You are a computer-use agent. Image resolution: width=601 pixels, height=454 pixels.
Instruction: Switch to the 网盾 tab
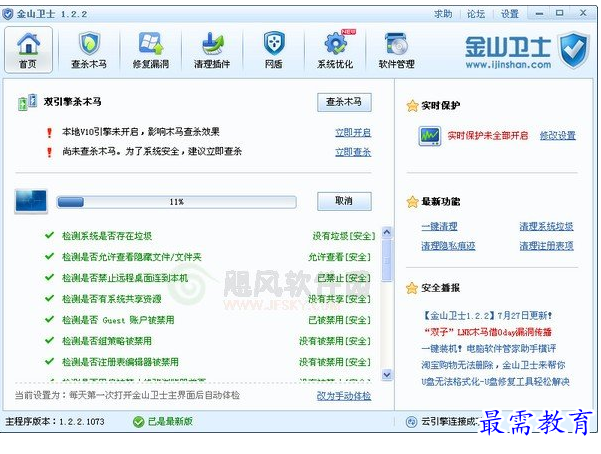[274, 50]
